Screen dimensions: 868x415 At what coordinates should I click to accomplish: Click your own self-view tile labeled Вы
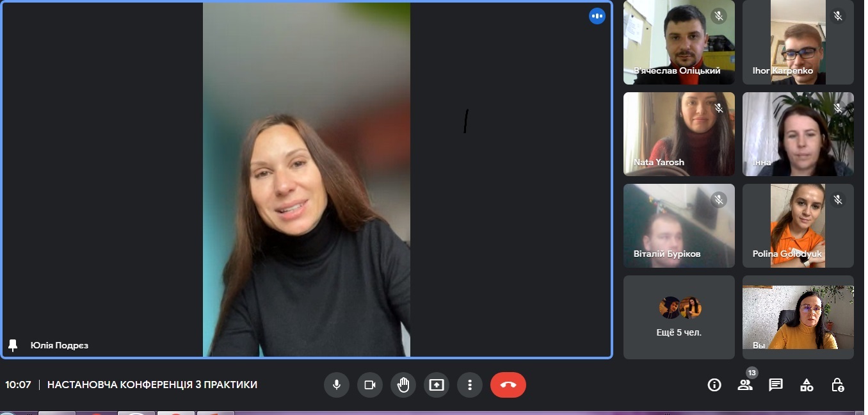[798, 317]
